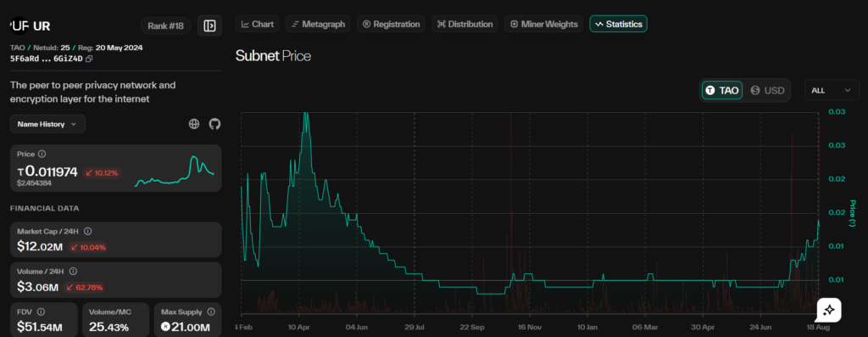Click the price sparkline thumbnail

click(175, 171)
